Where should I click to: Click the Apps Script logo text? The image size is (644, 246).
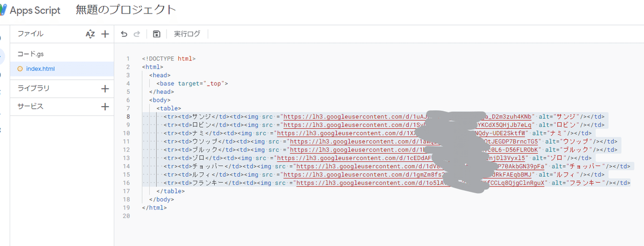(35, 10)
